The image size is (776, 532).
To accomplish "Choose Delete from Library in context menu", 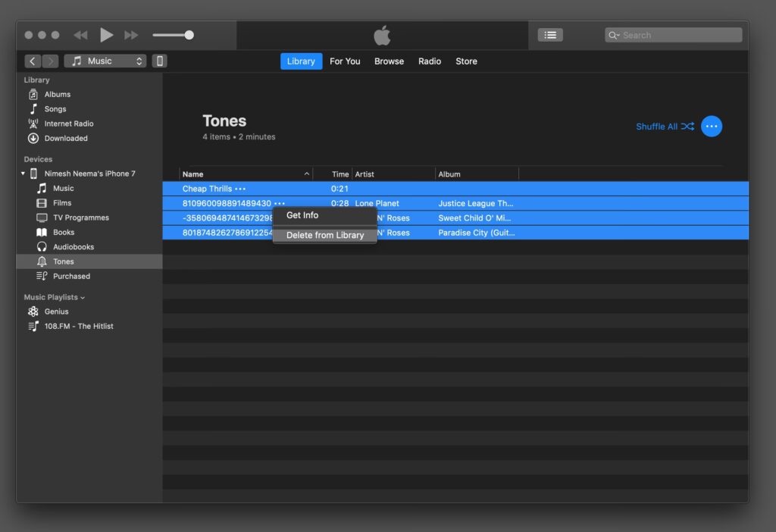I will [325, 235].
